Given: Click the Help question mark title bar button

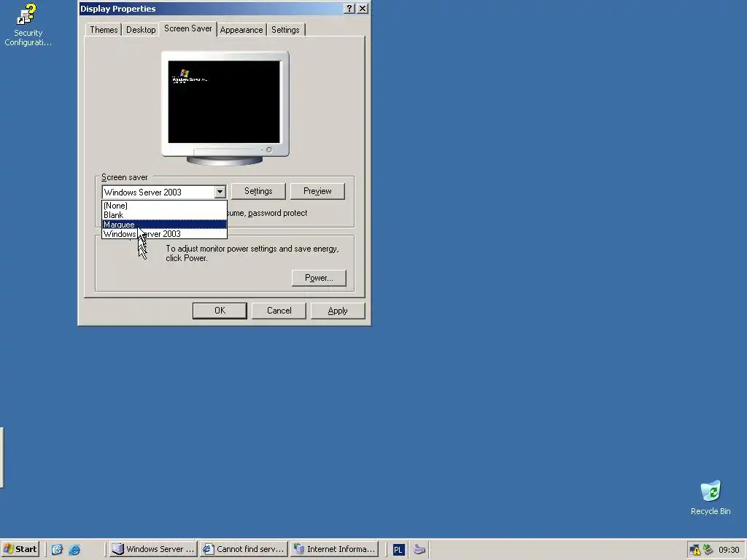Looking at the screenshot, I should [349, 9].
